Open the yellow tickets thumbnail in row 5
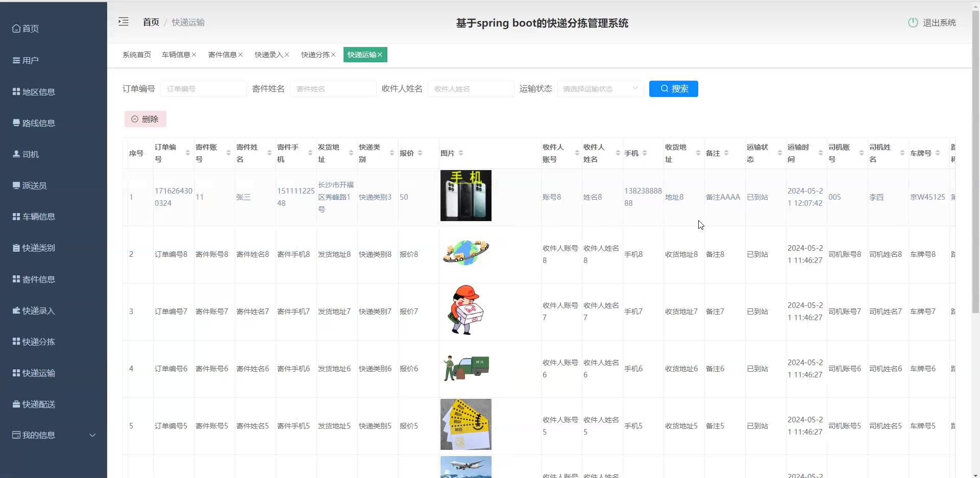Screen dimensions: 980x478 (466, 424)
